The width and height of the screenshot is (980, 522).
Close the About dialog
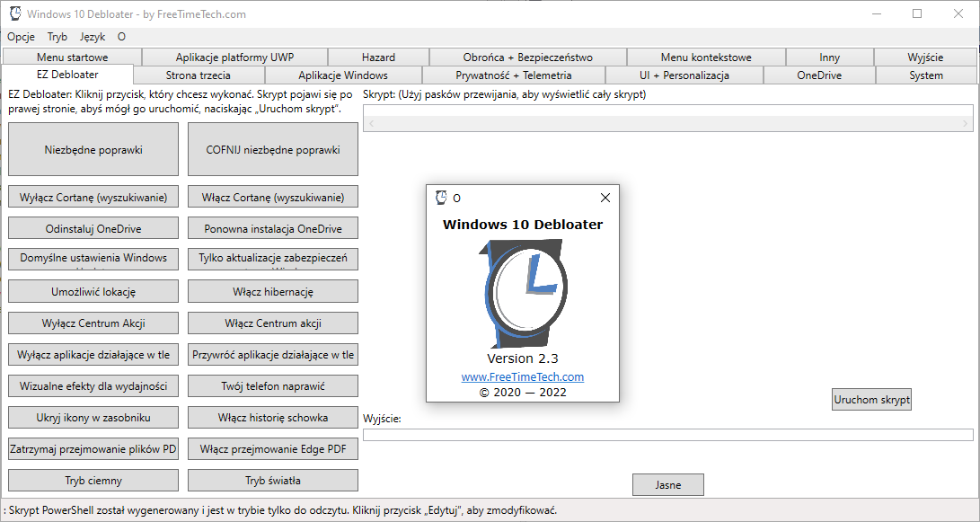pyautogui.click(x=605, y=198)
